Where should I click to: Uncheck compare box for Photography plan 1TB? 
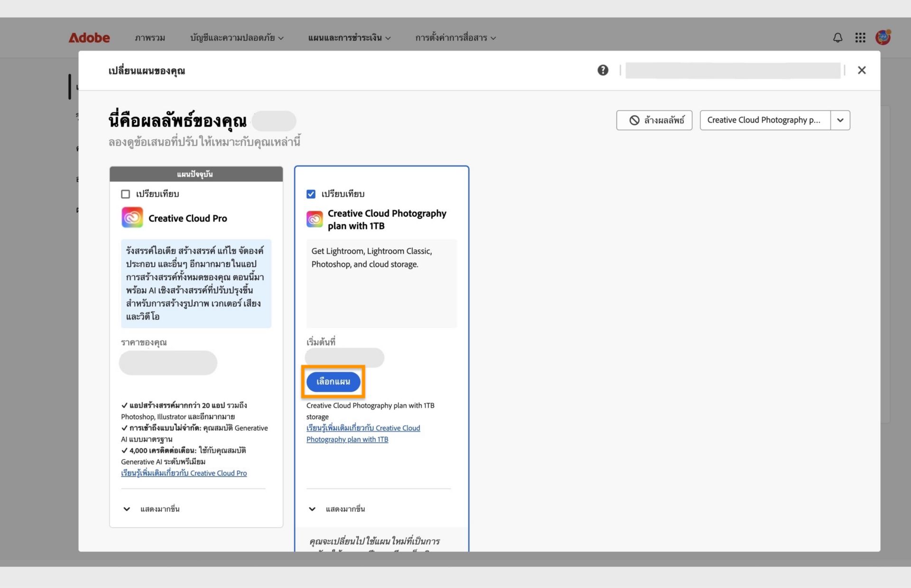(311, 194)
